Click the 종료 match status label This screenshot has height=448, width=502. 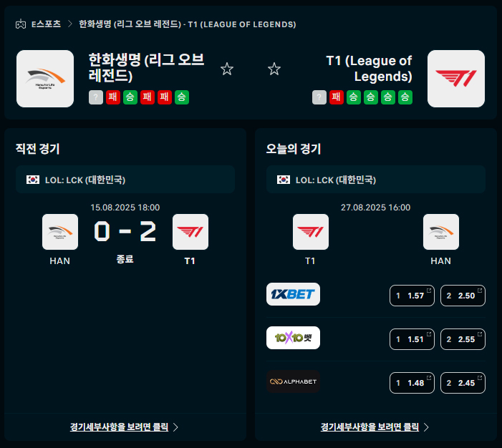125,259
